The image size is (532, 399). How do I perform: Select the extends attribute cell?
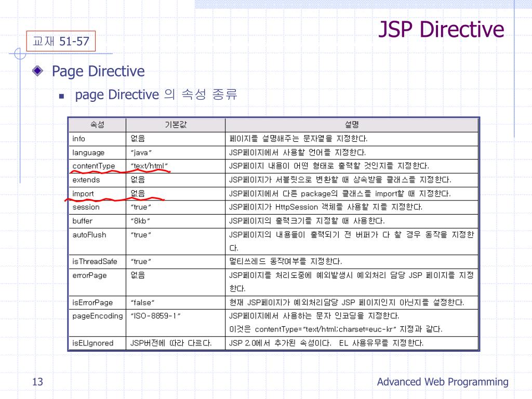point(97,180)
